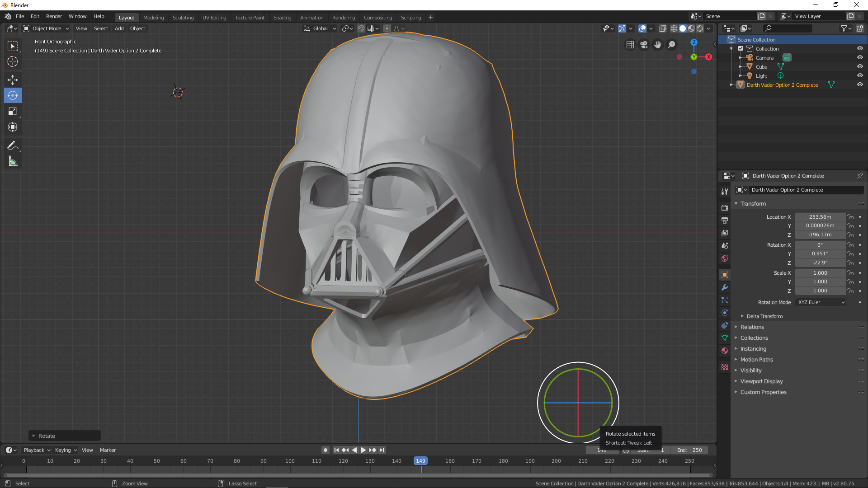Select the Rotate tool in toolbar
The width and height of the screenshot is (868, 488).
pyautogui.click(x=13, y=95)
